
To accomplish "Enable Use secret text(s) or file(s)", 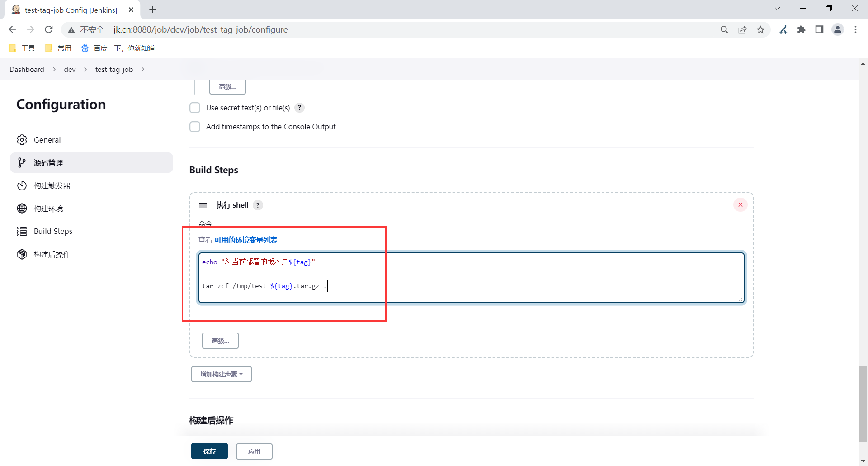I will click(x=195, y=108).
